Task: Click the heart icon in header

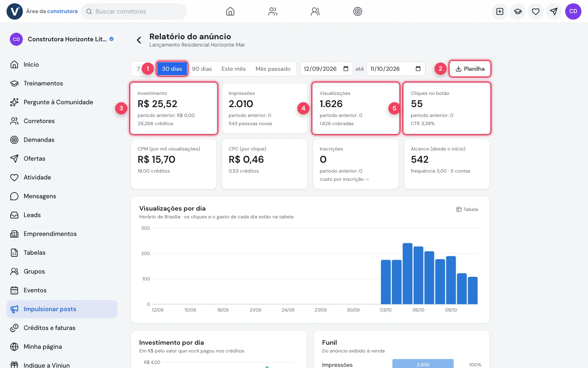Action: (x=536, y=11)
